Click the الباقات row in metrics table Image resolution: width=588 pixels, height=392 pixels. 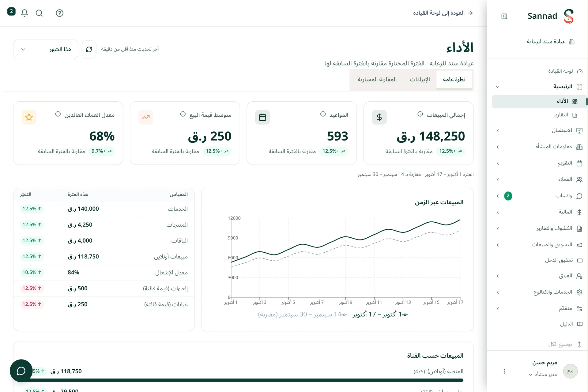pos(104,241)
